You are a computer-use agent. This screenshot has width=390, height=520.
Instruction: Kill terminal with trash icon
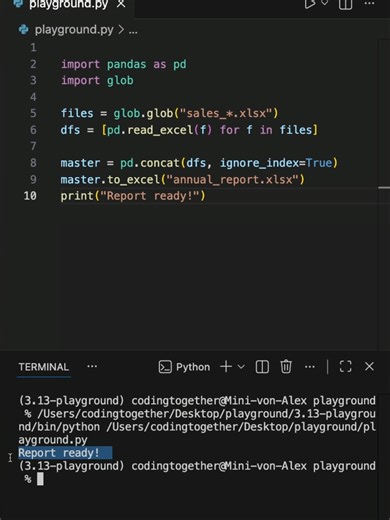pyautogui.click(x=286, y=367)
